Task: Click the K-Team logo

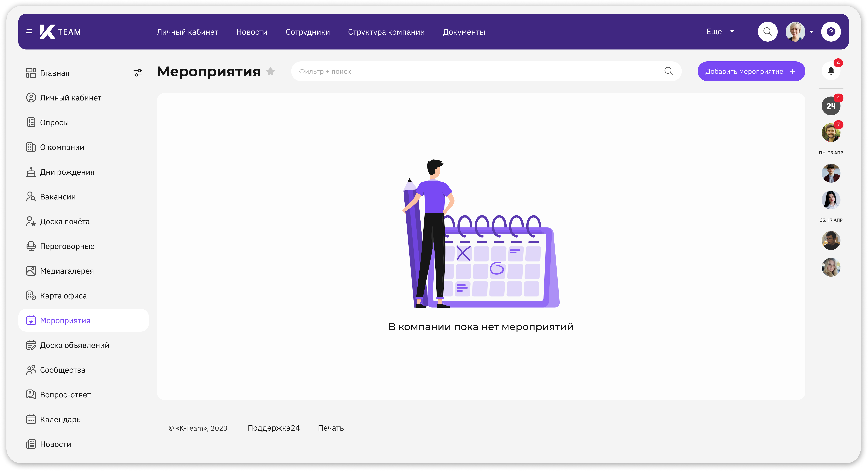Action: point(60,32)
